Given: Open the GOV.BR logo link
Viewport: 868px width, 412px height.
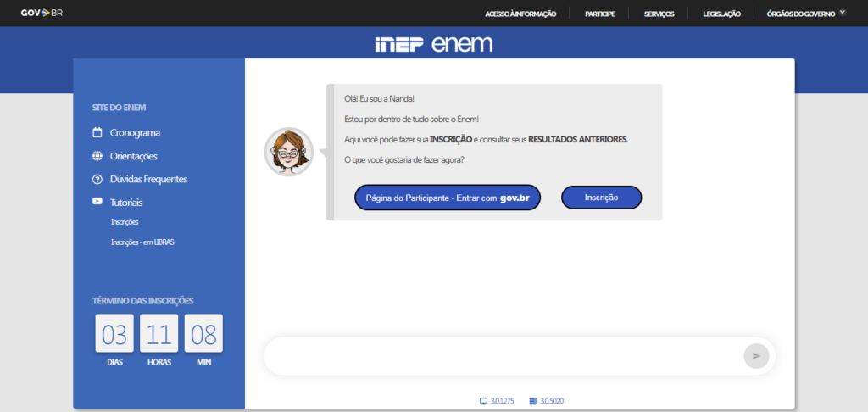Looking at the screenshot, I should [42, 13].
